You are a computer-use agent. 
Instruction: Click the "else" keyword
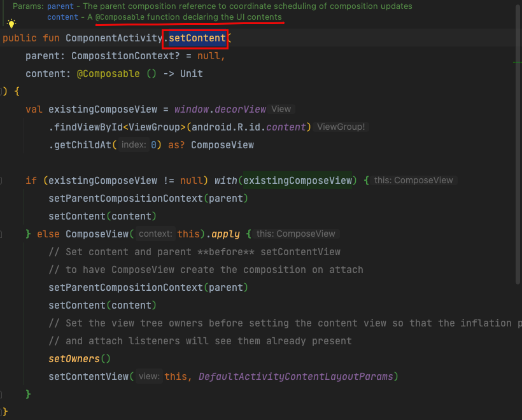[x=48, y=234]
